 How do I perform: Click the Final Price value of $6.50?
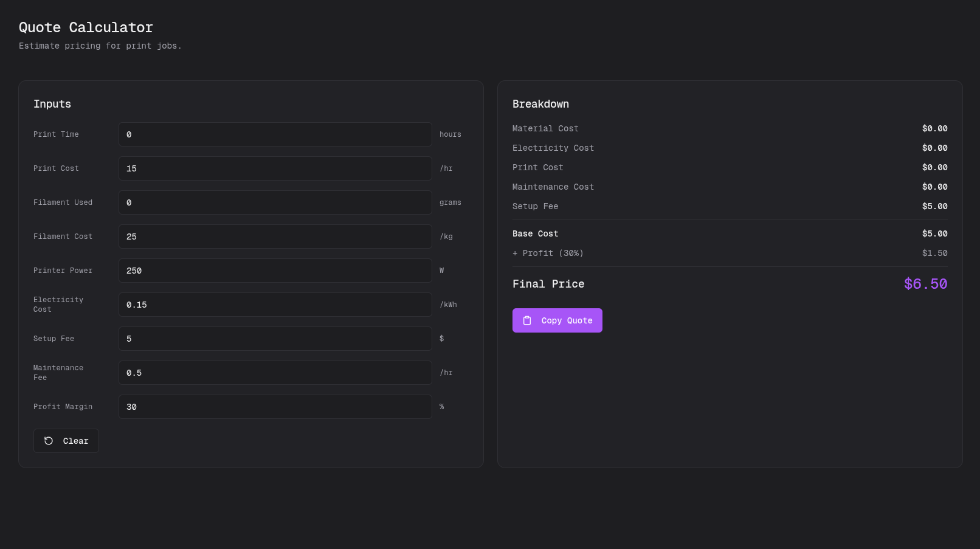(925, 283)
